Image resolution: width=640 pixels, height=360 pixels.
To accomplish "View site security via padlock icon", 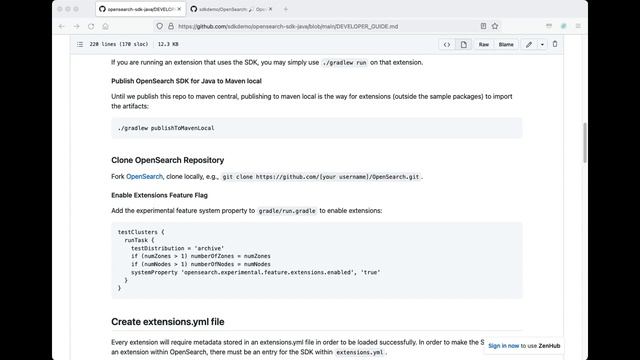I will (171, 26).
